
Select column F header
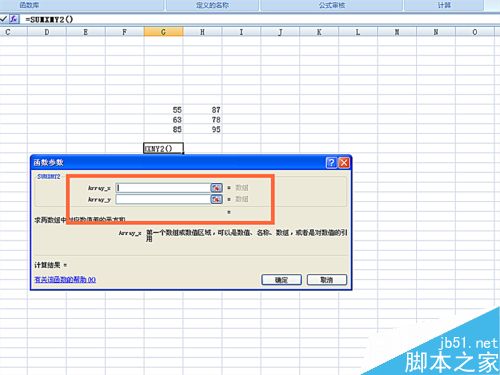point(125,32)
